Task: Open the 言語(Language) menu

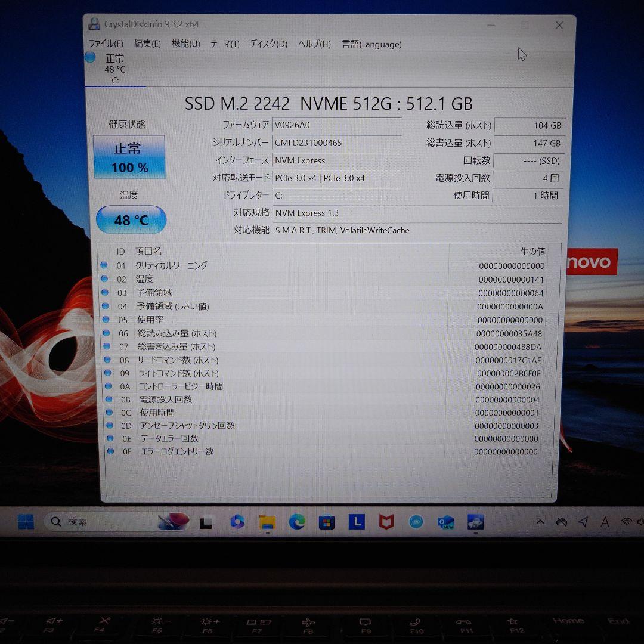Action: click(371, 44)
